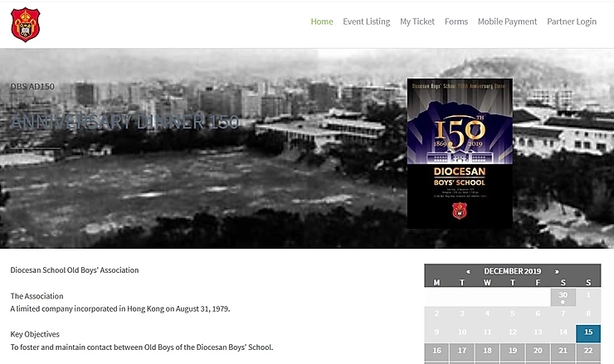Select December 20 in calendar
The width and height of the screenshot is (614, 364).
coord(538,352)
